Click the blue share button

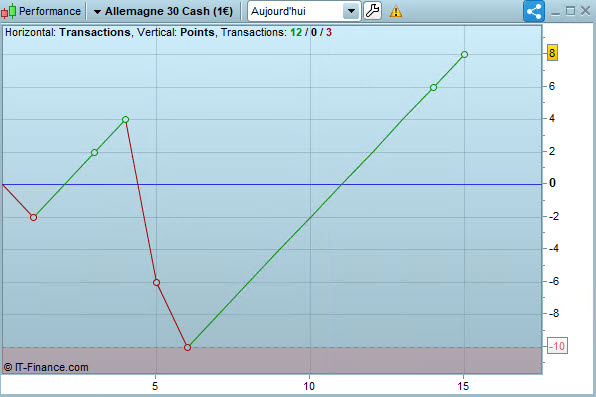point(534,11)
